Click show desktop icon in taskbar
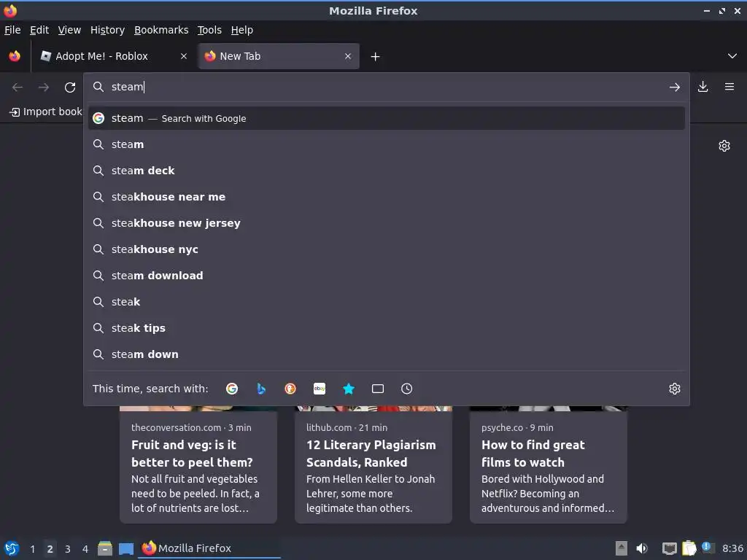The image size is (747, 560). (x=125, y=548)
